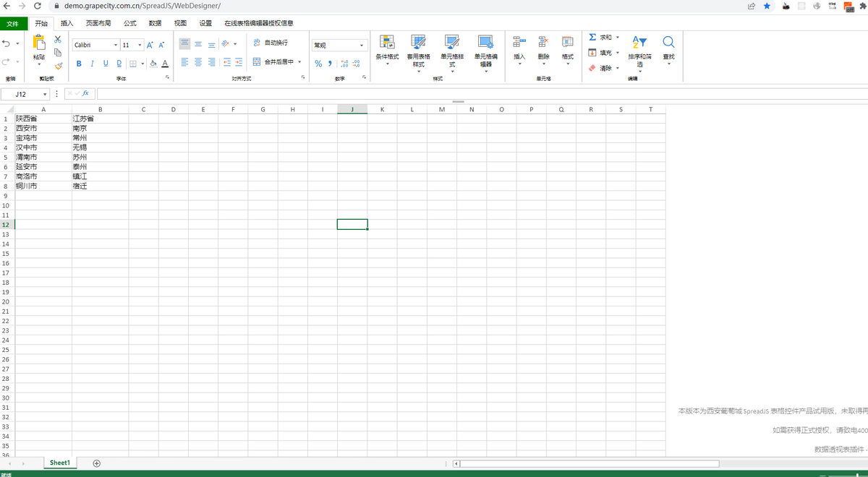The height and width of the screenshot is (477, 868).
Task: Decrease font size with smaller A icon
Action: click(x=161, y=45)
